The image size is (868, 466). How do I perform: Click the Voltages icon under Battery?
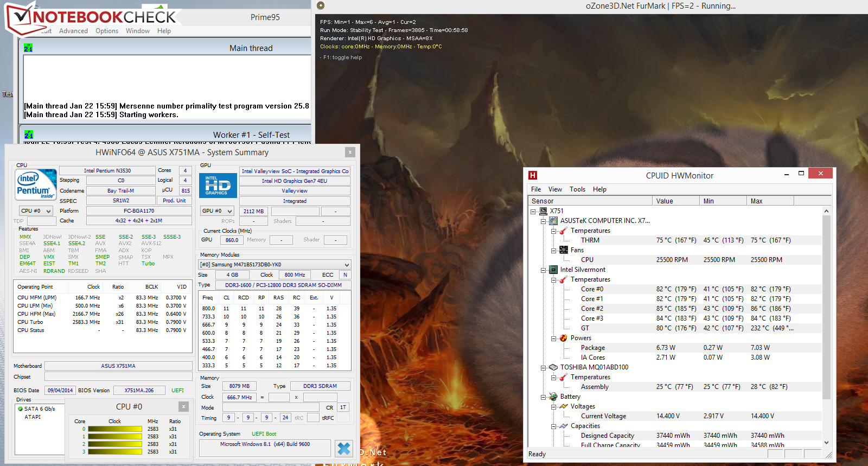point(564,406)
